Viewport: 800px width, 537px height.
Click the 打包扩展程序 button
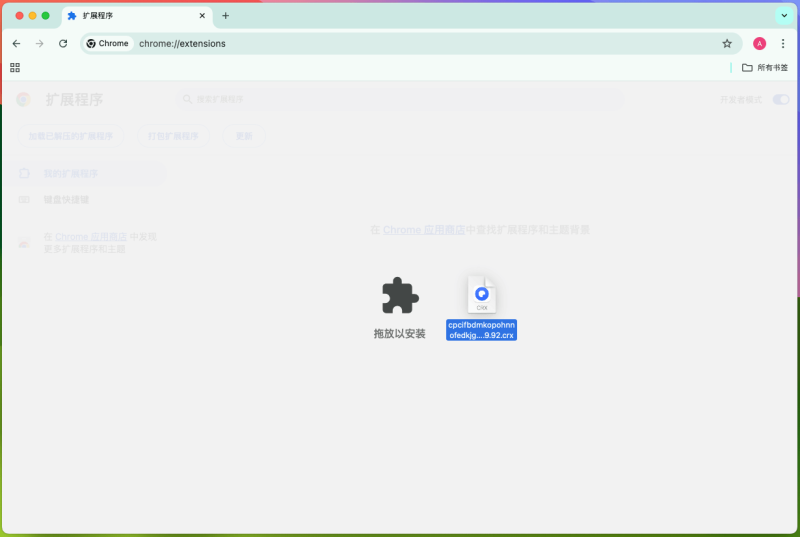pyautogui.click(x=173, y=136)
